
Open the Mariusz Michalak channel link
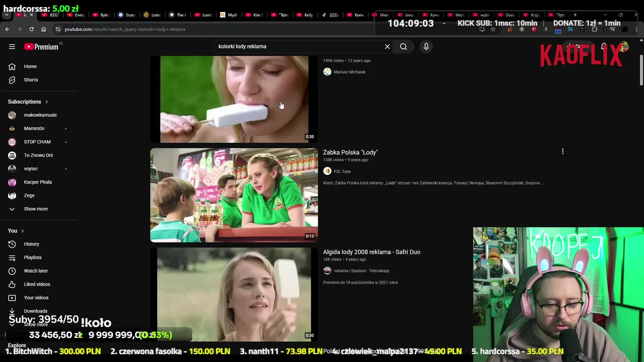[x=349, y=72]
